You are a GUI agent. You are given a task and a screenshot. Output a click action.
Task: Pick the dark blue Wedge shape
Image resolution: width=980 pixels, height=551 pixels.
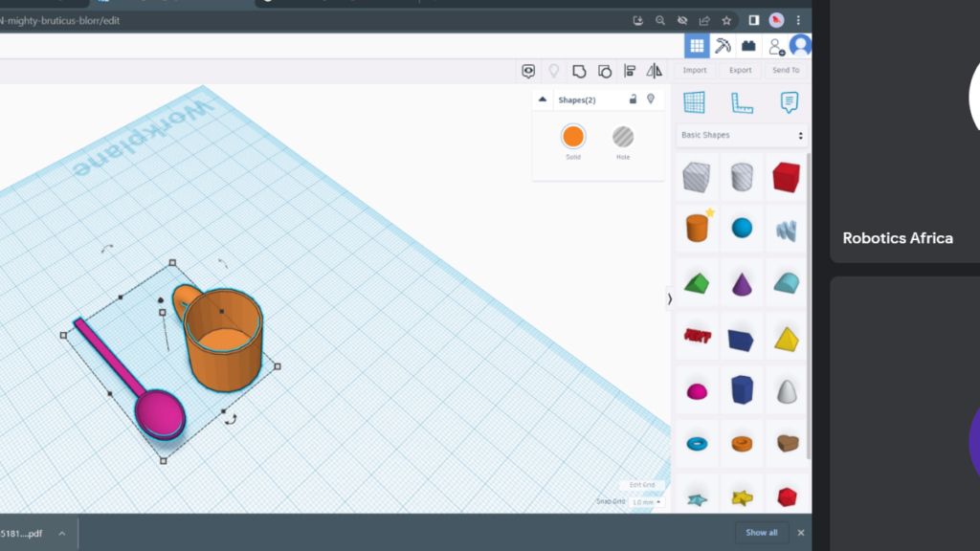(742, 341)
